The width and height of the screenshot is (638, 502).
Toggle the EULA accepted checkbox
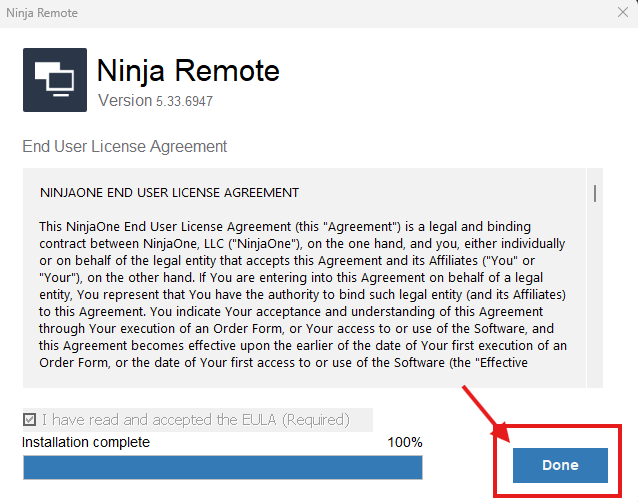(30, 419)
